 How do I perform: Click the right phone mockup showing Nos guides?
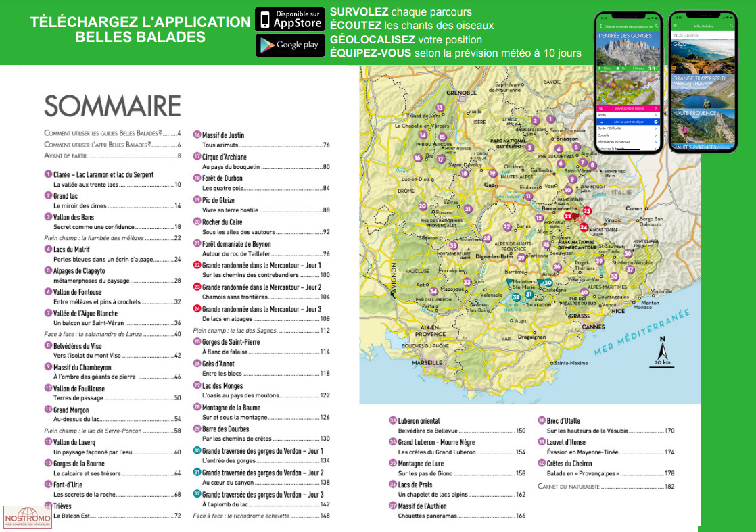coord(703,82)
